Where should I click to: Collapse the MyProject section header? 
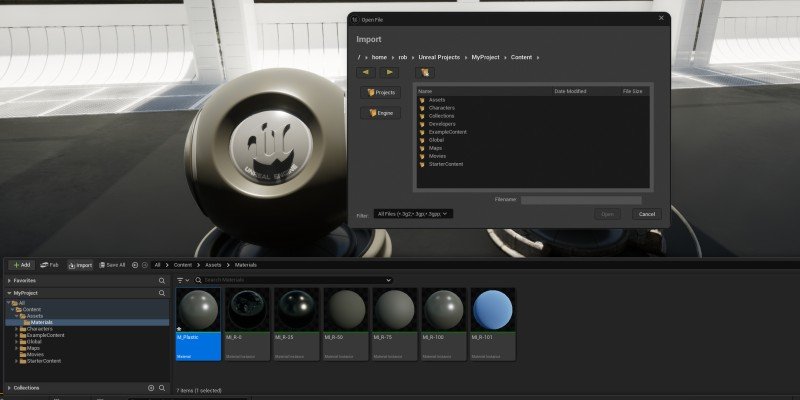tap(9, 293)
